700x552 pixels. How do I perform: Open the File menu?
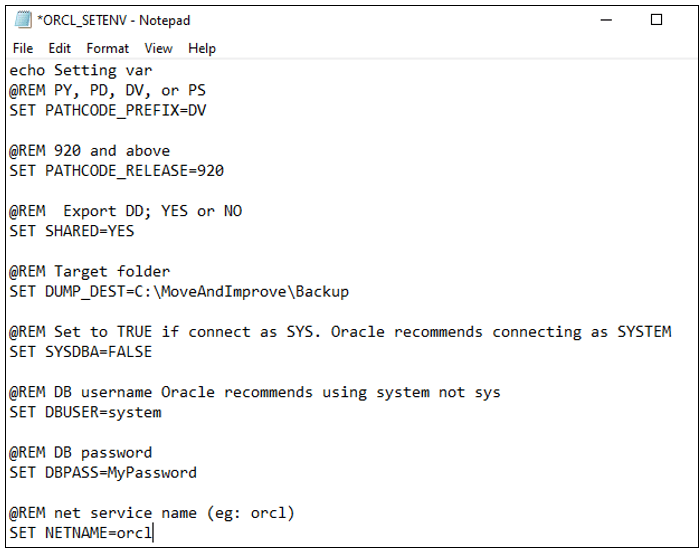point(23,48)
